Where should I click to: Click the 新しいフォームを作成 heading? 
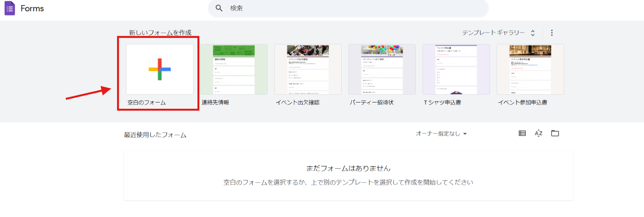click(160, 33)
